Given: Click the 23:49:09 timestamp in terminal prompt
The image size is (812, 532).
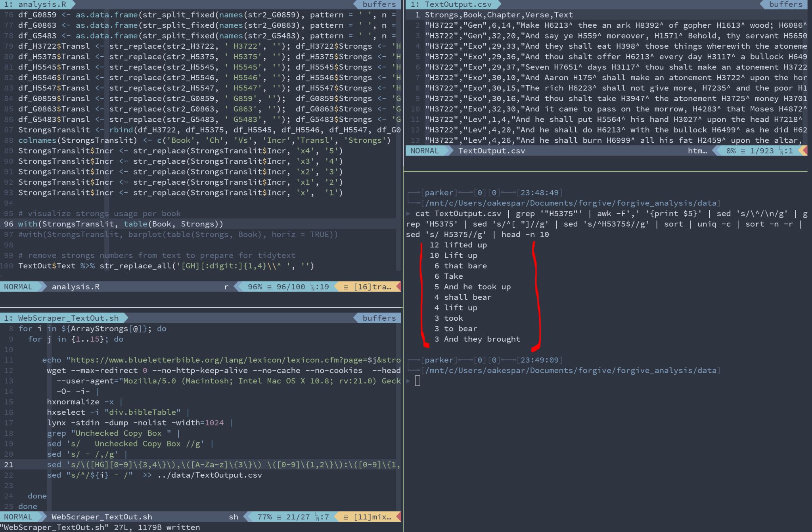Looking at the screenshot, I should coord(540,360).
